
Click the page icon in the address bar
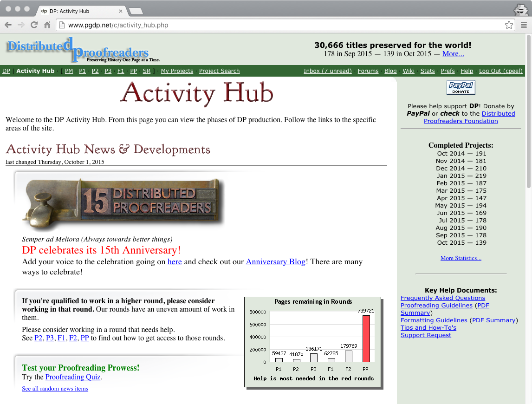(61, 25)
